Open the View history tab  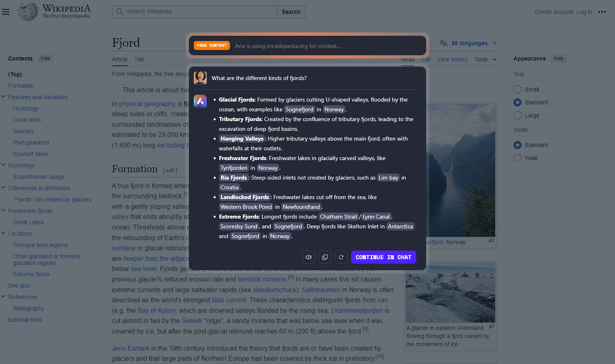tap(453, 59)
